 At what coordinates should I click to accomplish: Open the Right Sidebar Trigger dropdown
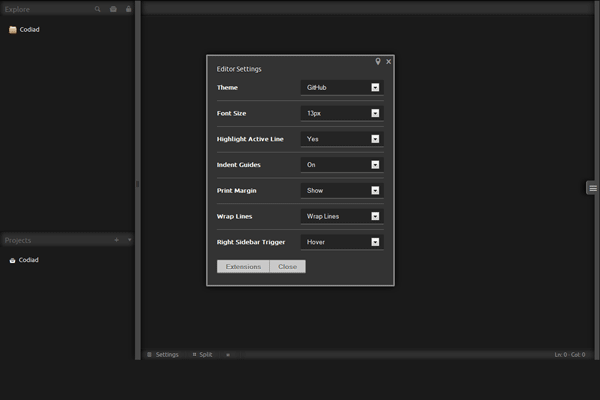click(x=342, y=242)
